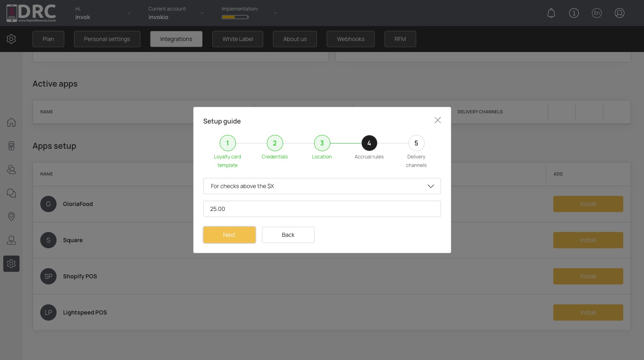This screenshot has width=644, height=360.
Task: Click the Back button in Setup guide
Action: pyautogui.click(x=288, y=235)
